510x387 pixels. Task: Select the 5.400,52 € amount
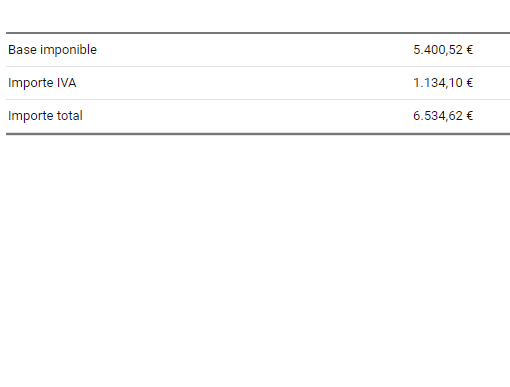point(443,50)
